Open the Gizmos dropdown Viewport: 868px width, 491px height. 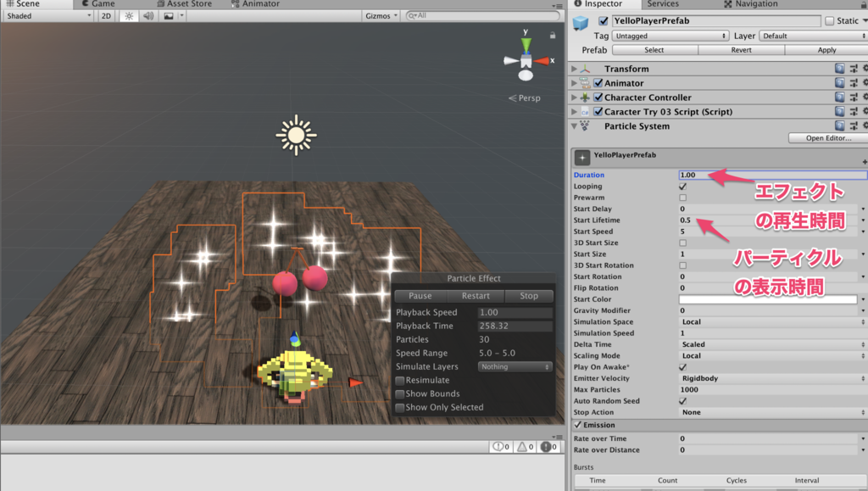coord(381,16)
